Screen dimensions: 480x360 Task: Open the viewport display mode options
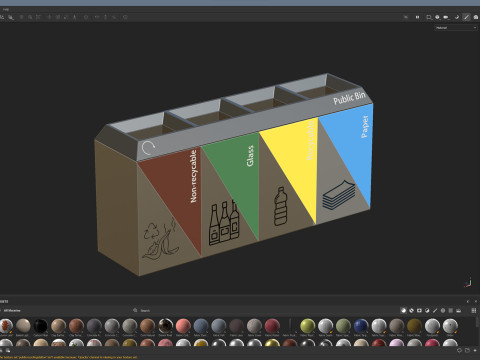click(x=429, y=17)
